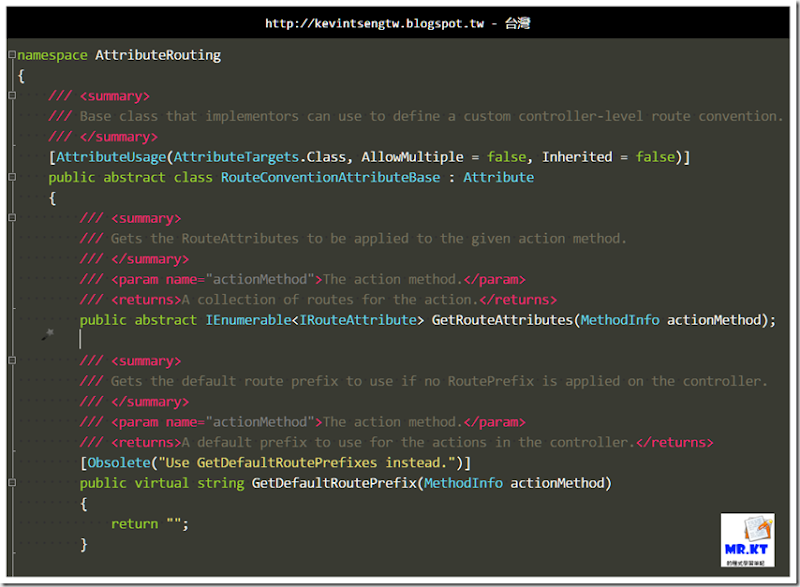Viewport: 800px width, 587px height.
Task: Collapse the 'Gets the RouteAttributes' summary comment
Action: point(11,218)
